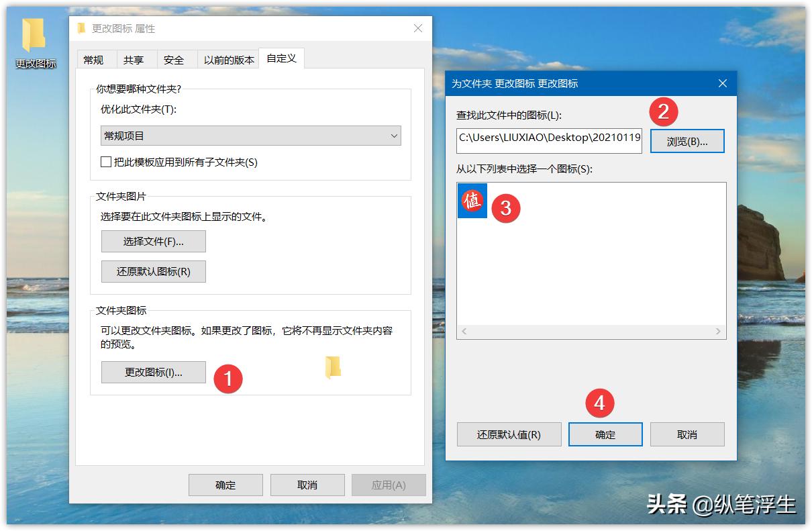The image size is (812, 531).
Task: Click the 选择文件(F) button
Action: coord(153,241)
